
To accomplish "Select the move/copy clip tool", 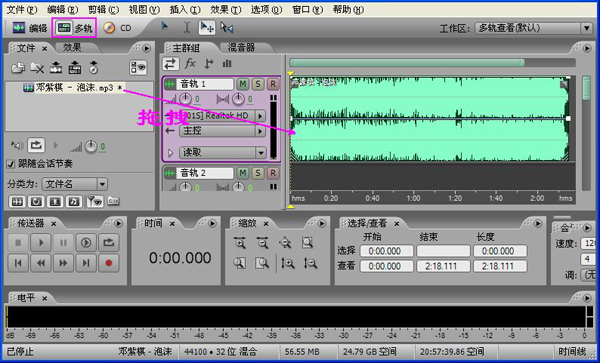I will [207, 28].
